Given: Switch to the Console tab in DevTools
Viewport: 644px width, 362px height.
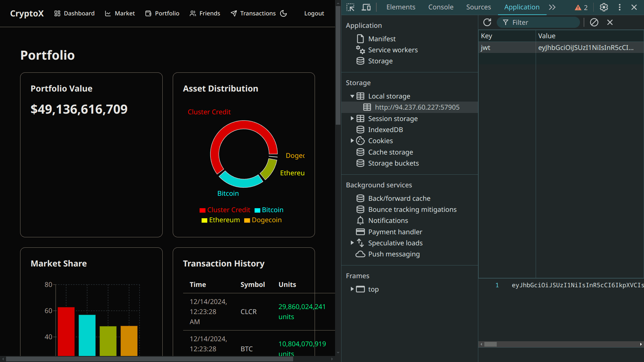Looking at the screenshot, I should click(440, 7).
